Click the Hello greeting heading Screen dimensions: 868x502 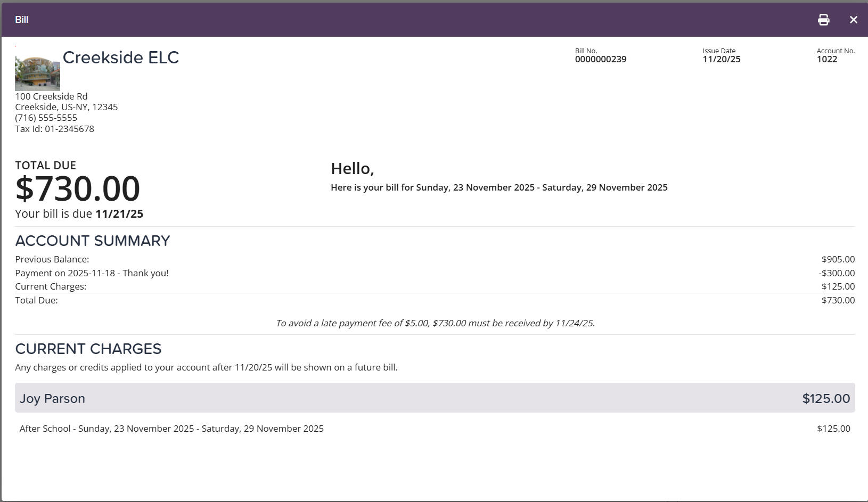[x=352, y=169]
